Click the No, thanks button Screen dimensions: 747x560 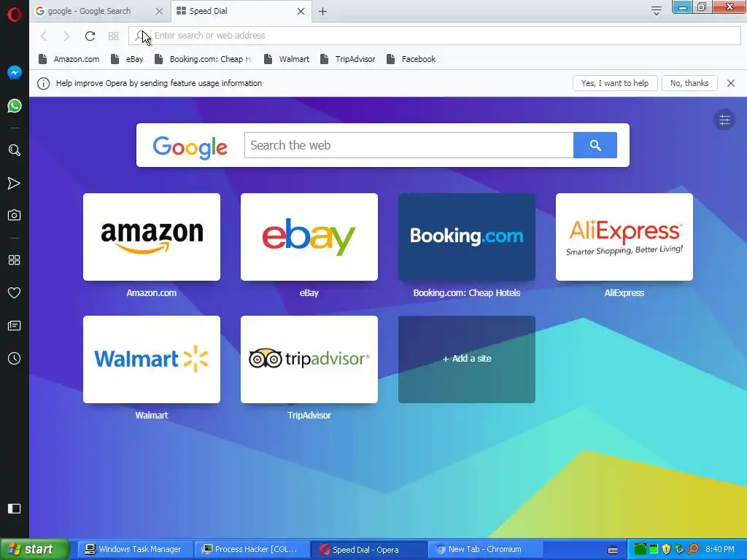pos(689,83)
